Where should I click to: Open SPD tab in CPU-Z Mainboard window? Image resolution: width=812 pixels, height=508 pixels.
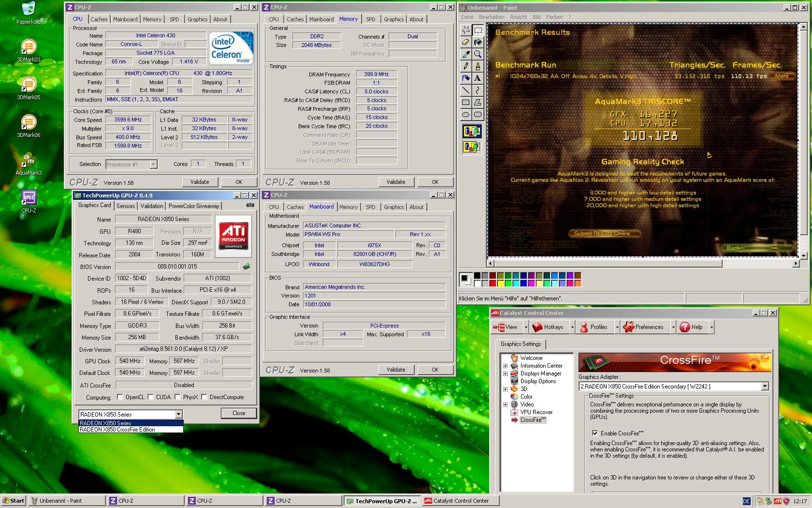(x=370, y=207)
